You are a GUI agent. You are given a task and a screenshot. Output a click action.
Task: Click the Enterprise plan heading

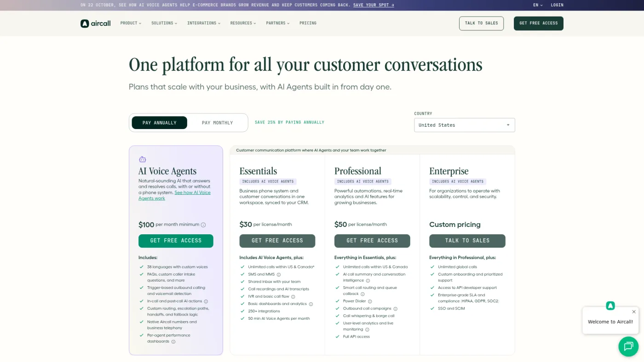pos(449,171)
